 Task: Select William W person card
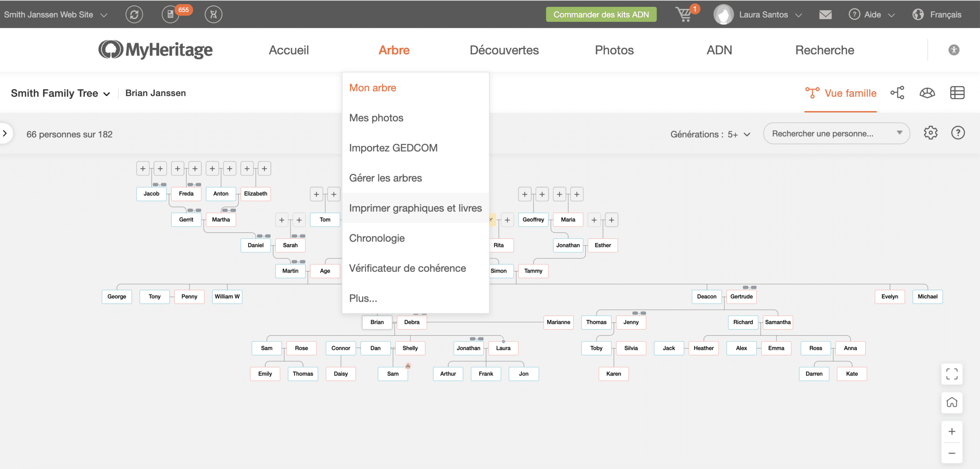(227, 297)
